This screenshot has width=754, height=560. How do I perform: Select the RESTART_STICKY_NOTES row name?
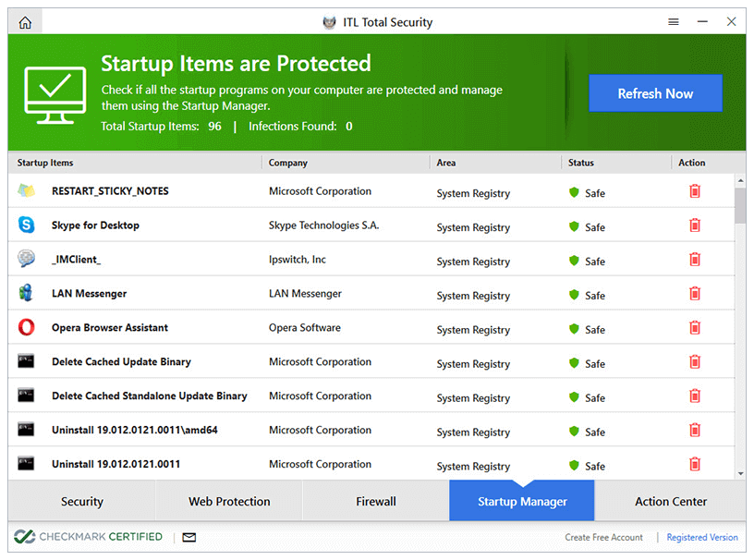[x=110, y=191]
